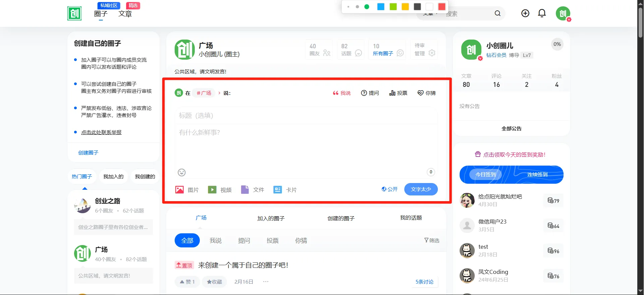Viewport: 644px width, 295px height.
Task: Pick the blue color swatch
Action: 381,7
